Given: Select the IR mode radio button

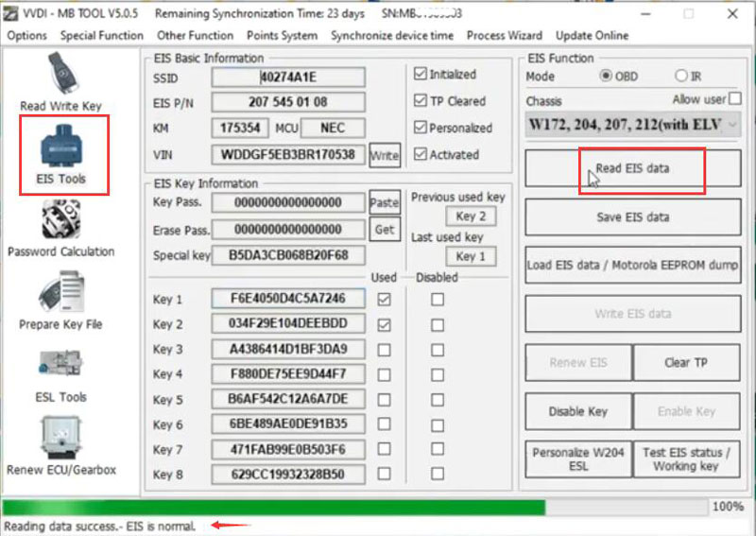Looking at the screenshot, I should tap(680, 76).
